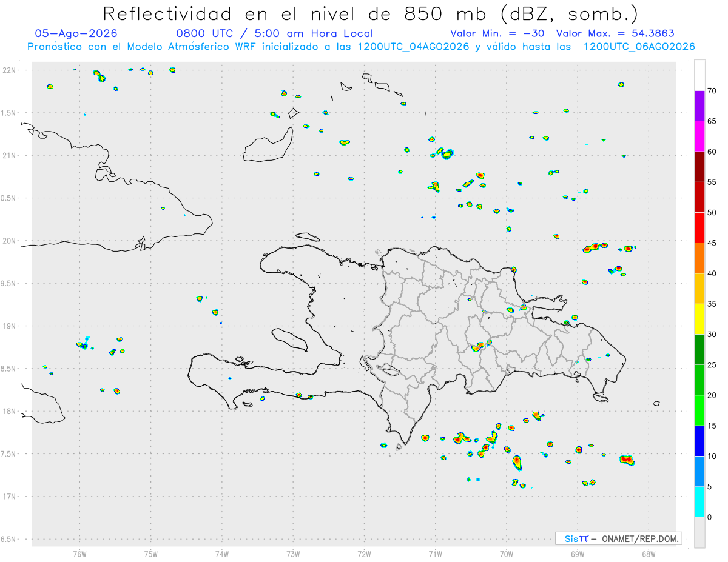
Task: Click the '68W' longitude label
Action: [649, 554]
